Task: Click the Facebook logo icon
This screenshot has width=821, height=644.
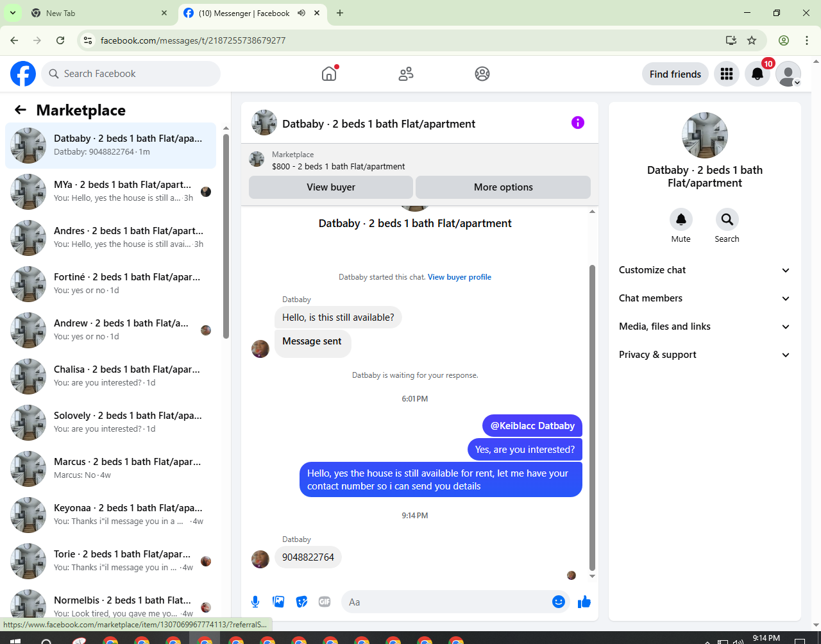Action: tap(23, 74)
